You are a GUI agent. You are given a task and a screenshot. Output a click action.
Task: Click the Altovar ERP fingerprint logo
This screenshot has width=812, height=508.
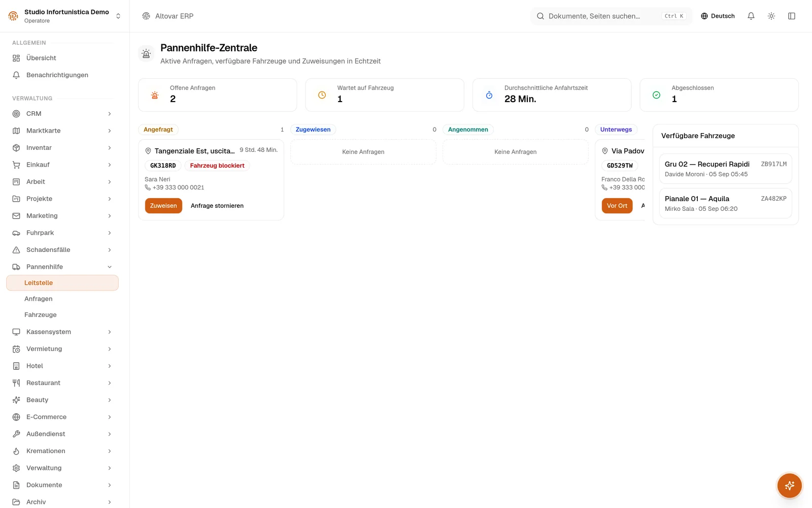click(146, 16)
